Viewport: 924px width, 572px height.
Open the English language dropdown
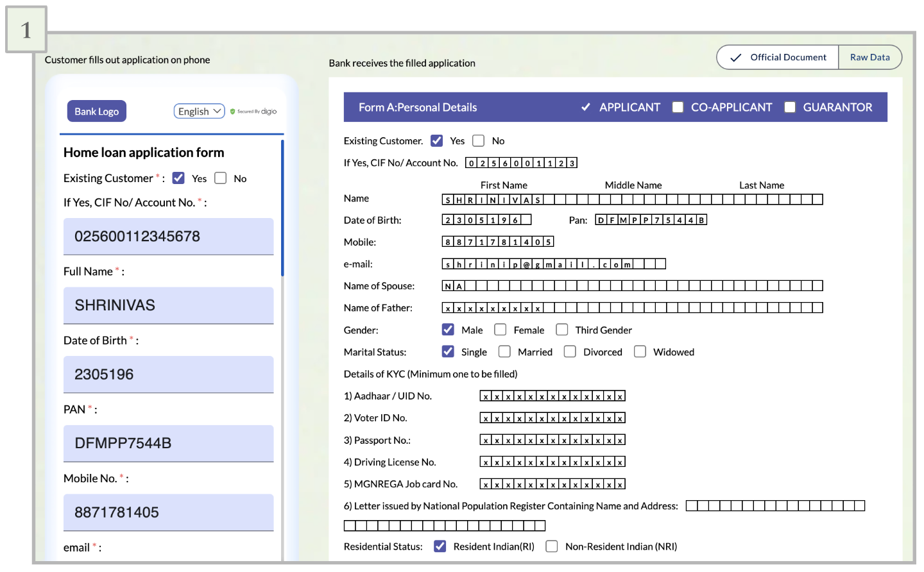[x=199, y=112]
